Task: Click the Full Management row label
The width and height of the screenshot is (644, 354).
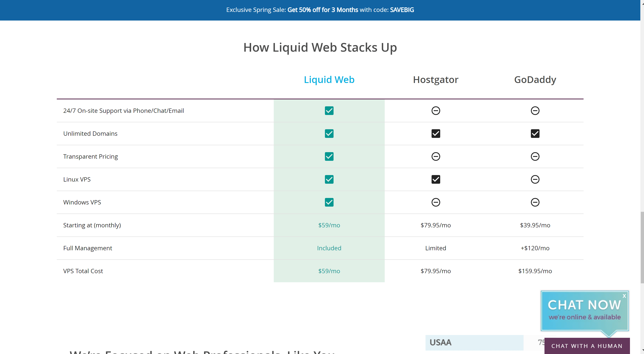Action: pyautogui.click(x=87, y=248)
